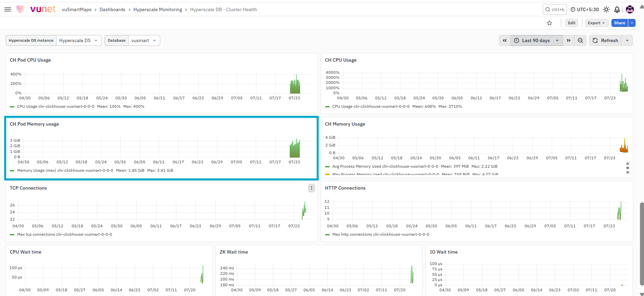Image resolution: width=644 pixels, height=296 pixels.
Task: Open the user profile avatar
Action: click(x=630, y=9)
